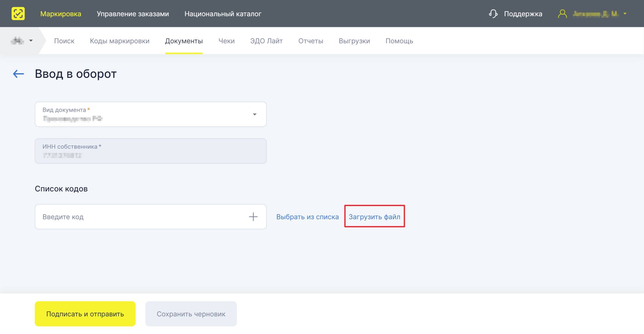Screen dimensions: 644x334
Task: Switch to the Поиск tab
Action: tap(64, 41)
